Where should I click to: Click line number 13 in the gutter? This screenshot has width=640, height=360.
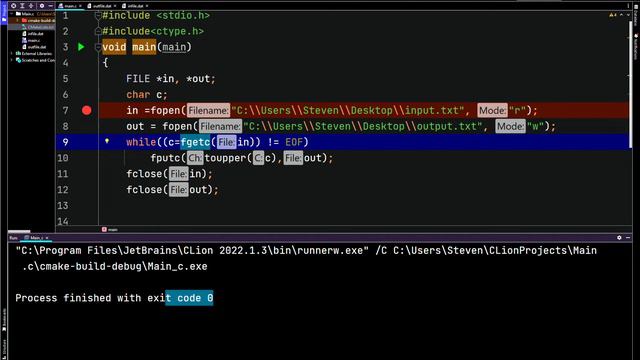click(x=63, y=205)
